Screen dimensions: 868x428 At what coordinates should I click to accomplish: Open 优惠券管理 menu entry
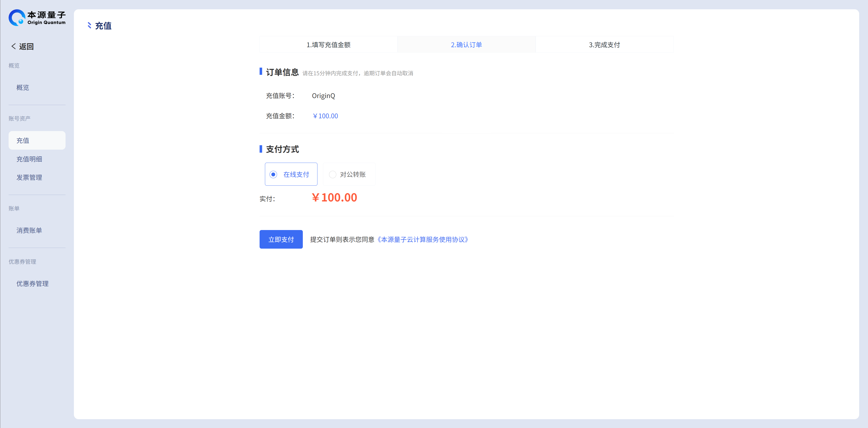click(x=32, y=283)
